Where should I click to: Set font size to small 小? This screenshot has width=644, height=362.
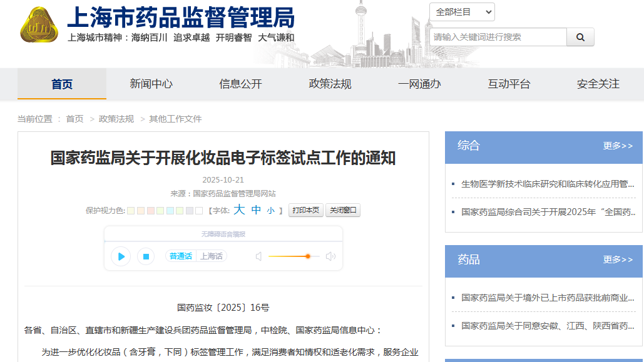pos(270,211)
